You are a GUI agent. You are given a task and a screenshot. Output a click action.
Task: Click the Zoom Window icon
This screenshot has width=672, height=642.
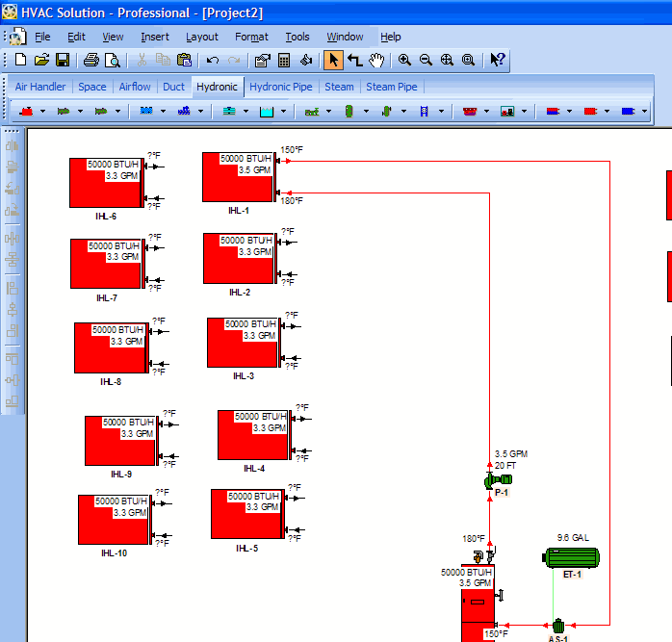point(468,60)
